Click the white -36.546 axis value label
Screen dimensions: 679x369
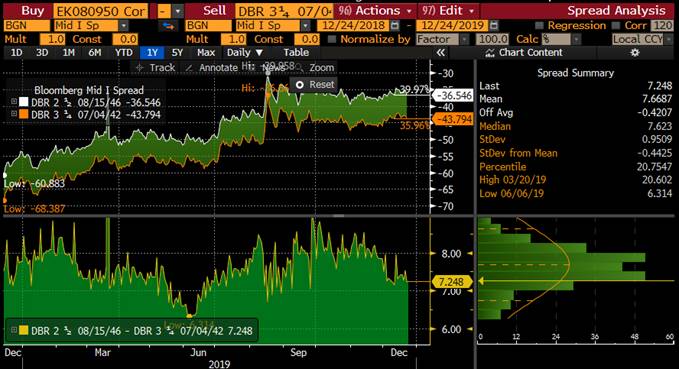(454, 96)
